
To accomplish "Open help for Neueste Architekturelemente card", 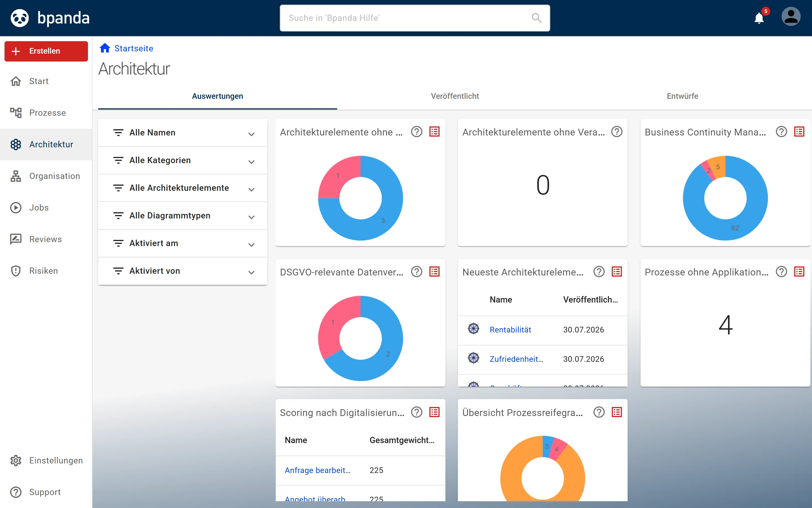I will [x=599, y=271].
